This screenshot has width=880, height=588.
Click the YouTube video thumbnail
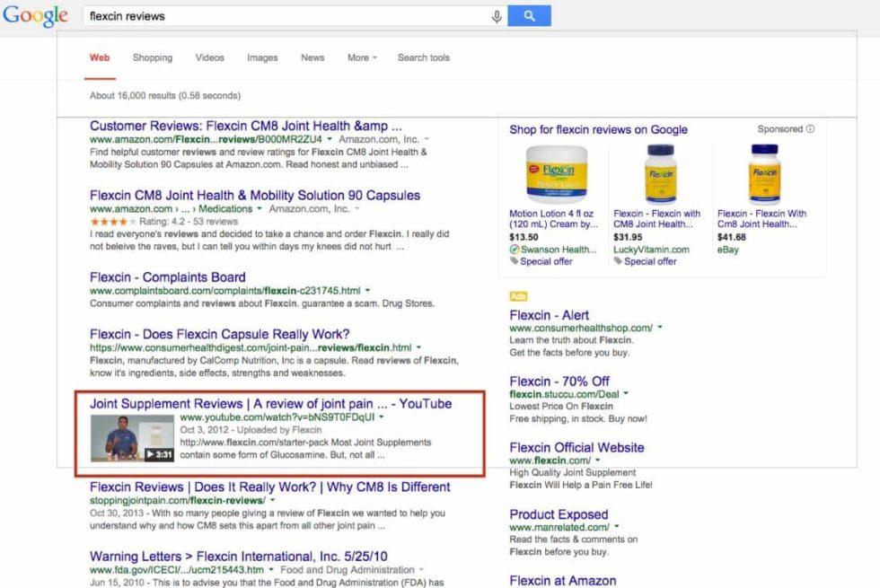(133, 438)
